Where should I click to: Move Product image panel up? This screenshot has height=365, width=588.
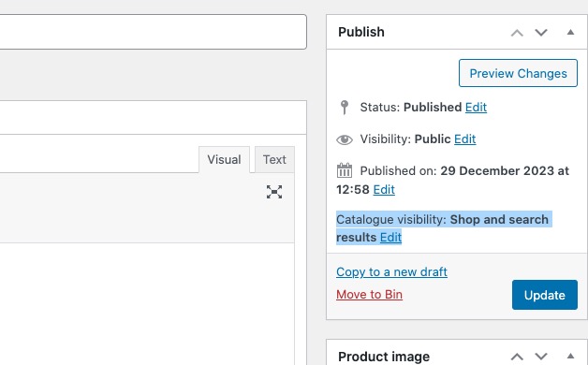click(x=517, y=357)
